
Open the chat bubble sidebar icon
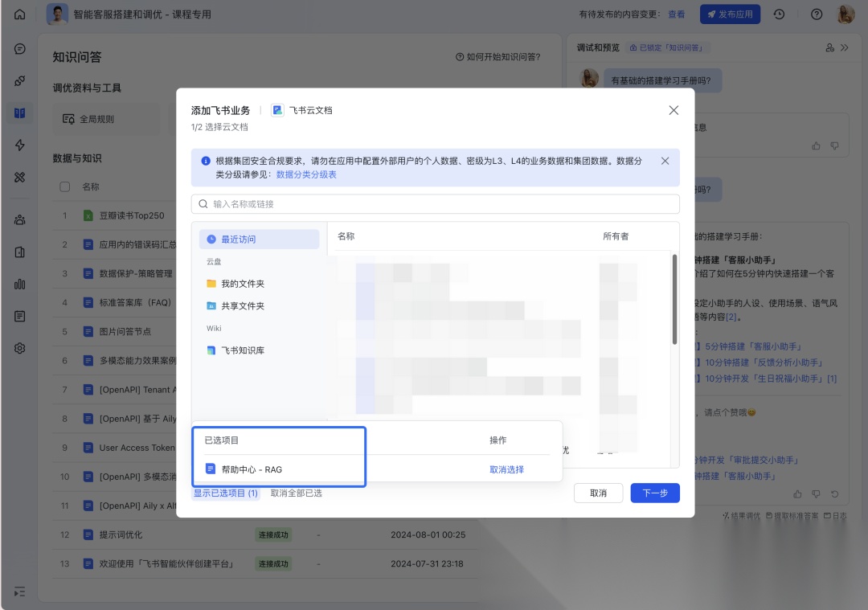tap(20, 49)
